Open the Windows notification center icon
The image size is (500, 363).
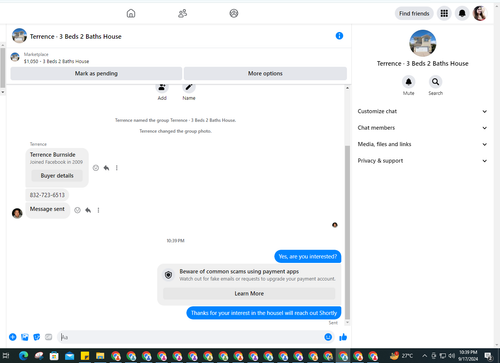[488, 356]
